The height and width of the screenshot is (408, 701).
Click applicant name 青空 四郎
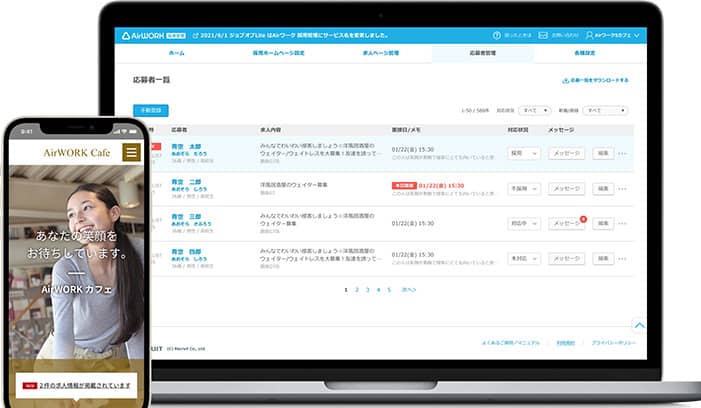point(186,252)
